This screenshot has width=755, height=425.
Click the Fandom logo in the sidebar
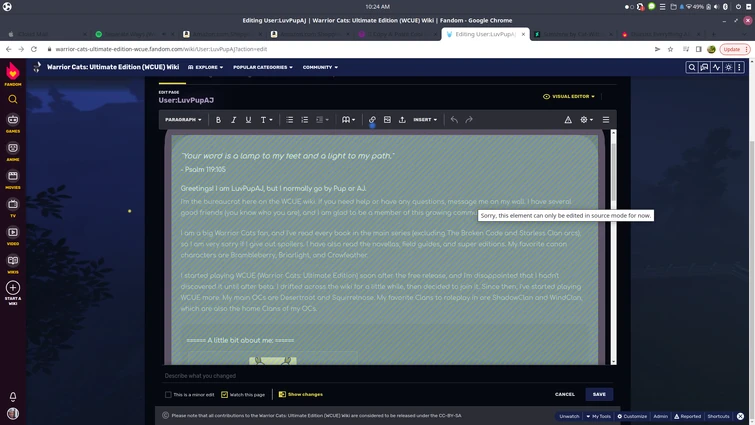click(x=13, y=74)
